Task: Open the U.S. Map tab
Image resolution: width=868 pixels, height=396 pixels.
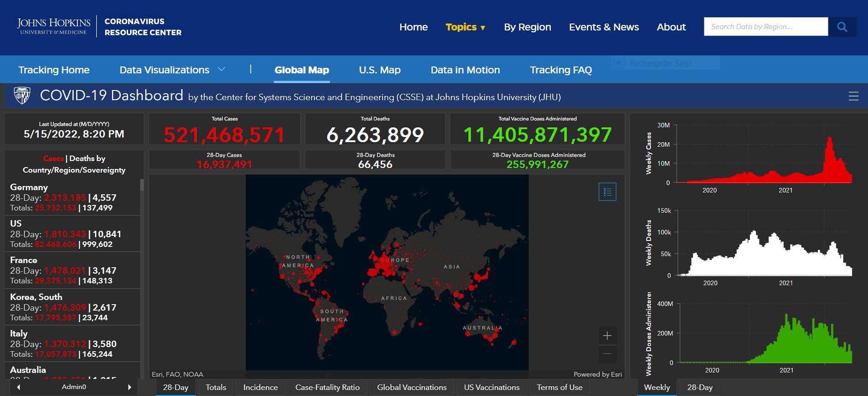Action: pos(379,70)
